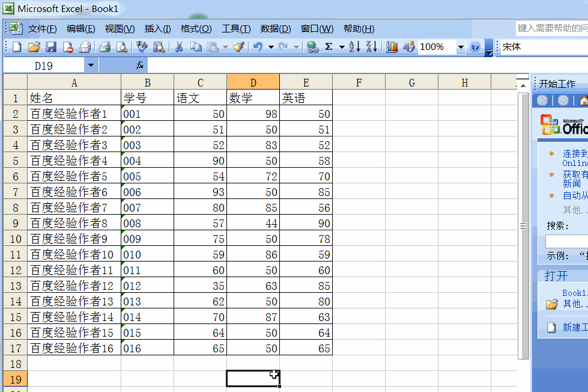Open the 编辑(E) menu
The height and width of the screenshot is (392, 588).
click(80, 29)
